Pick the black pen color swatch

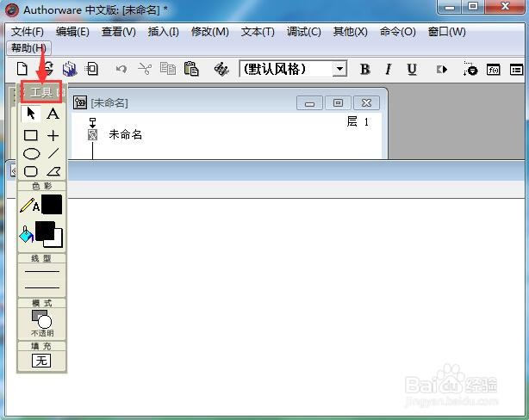52,204
